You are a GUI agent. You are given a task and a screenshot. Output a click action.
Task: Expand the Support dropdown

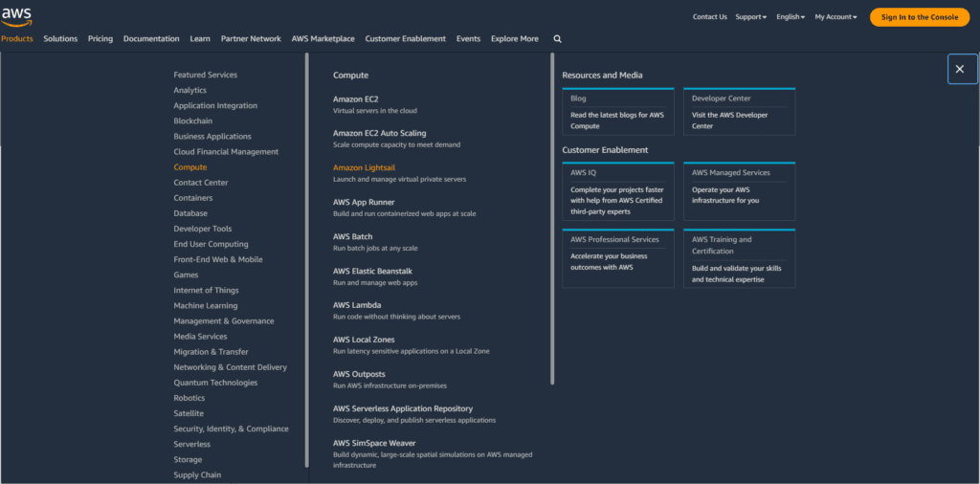(750, 17)
